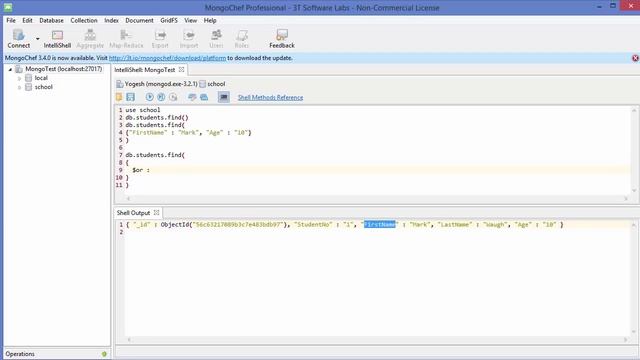Open the Database menu
This screenshot has height=360, width=640.
51,20
